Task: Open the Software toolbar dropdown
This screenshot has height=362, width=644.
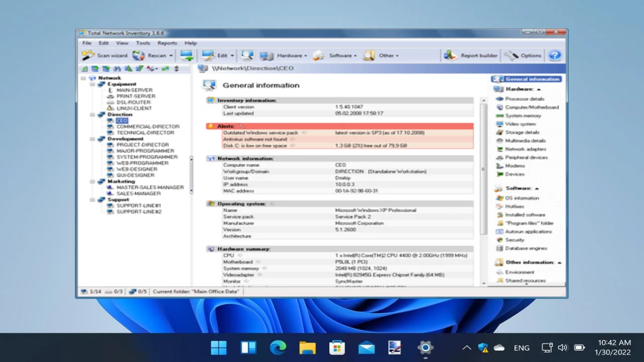Action: point(335,55)
